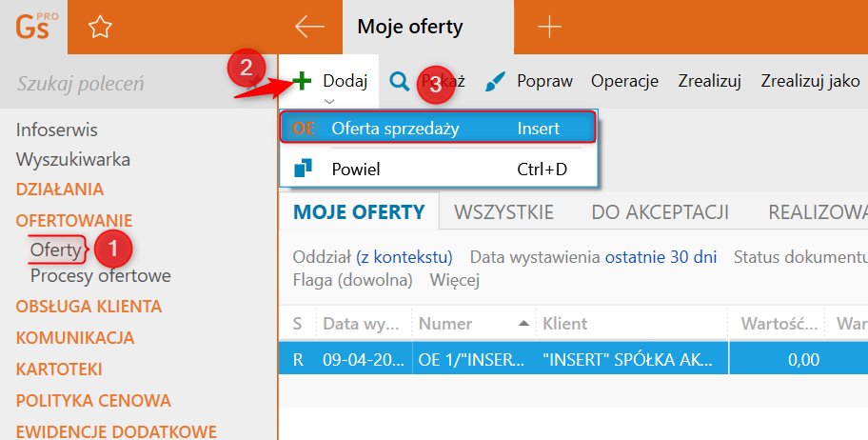Open a new tab with plus icon

[550, 27]
